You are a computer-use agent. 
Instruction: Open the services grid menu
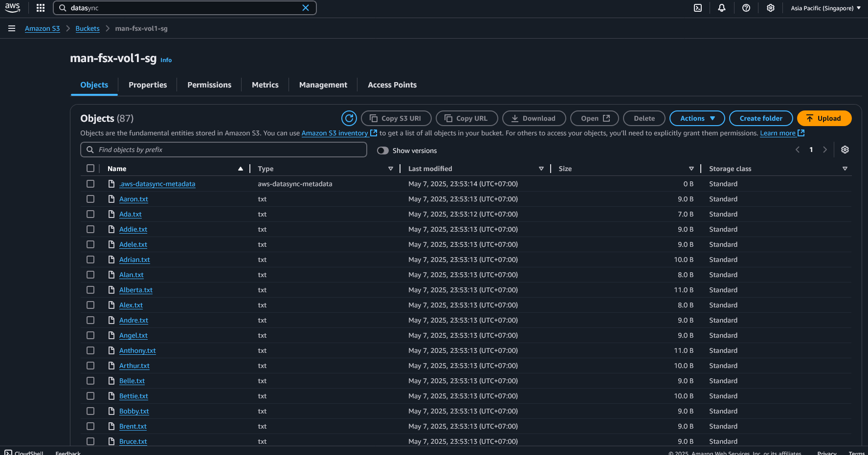pos(41,8)
